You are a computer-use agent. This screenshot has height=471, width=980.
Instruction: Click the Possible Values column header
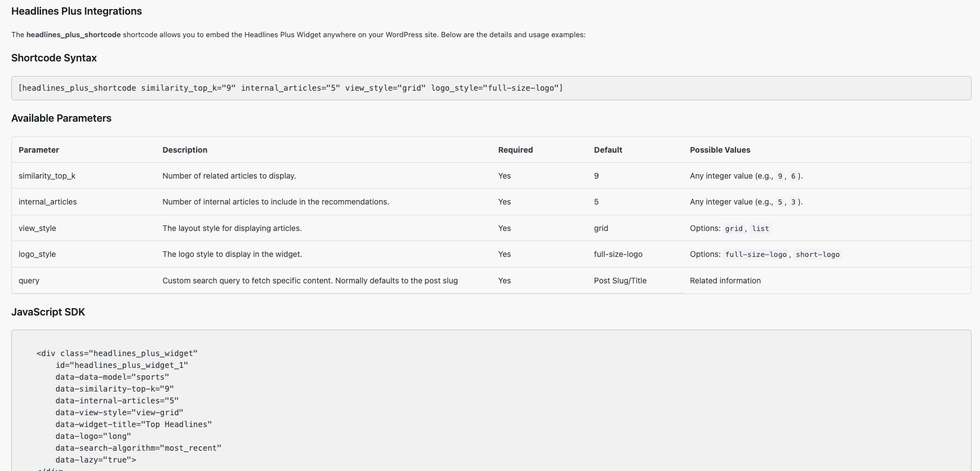click(720, 150)
